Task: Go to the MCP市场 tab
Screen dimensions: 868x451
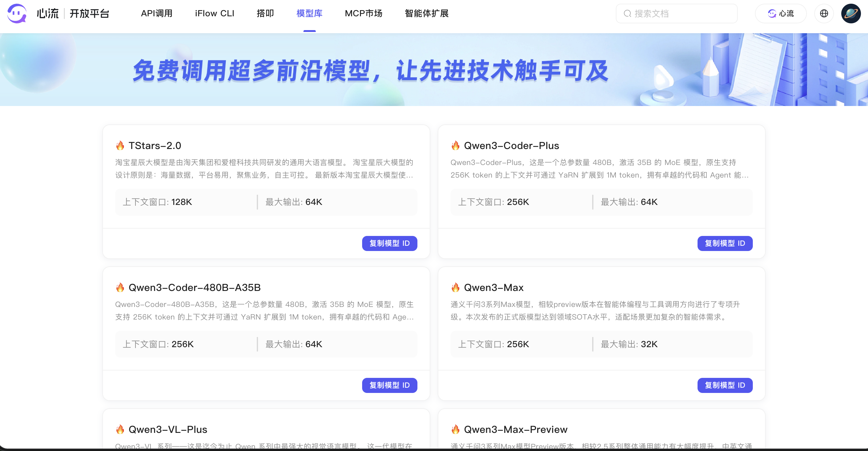Action: click(x=363, y=14)
